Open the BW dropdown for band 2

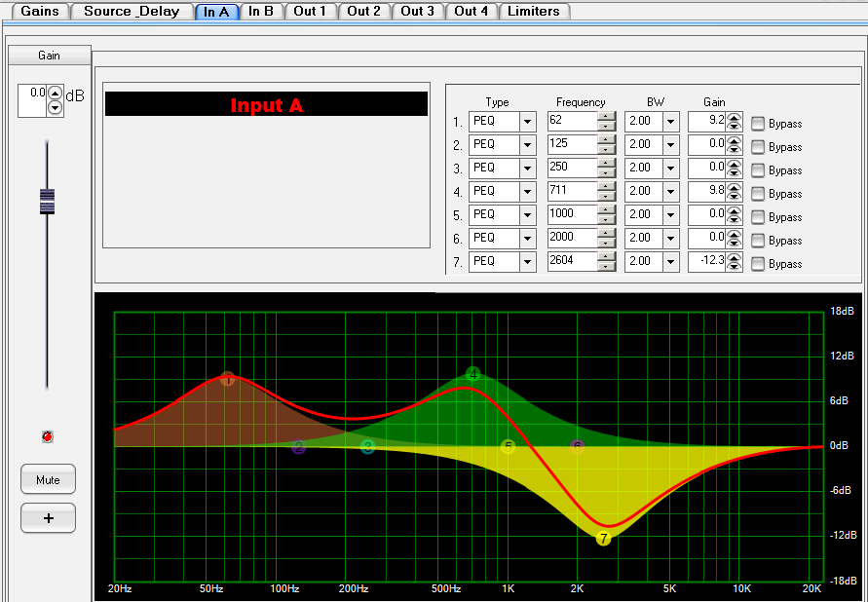coord(672,144)
